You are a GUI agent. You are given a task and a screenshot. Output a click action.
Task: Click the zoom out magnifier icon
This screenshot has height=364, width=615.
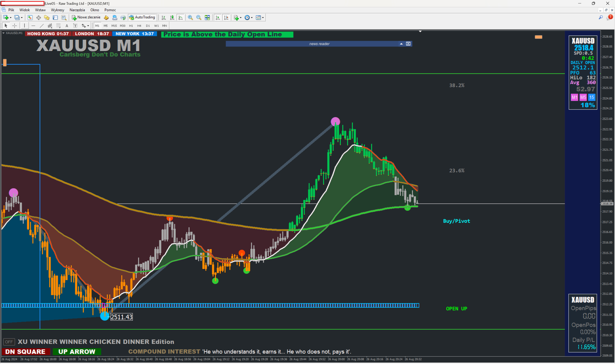tap(199, 17)
